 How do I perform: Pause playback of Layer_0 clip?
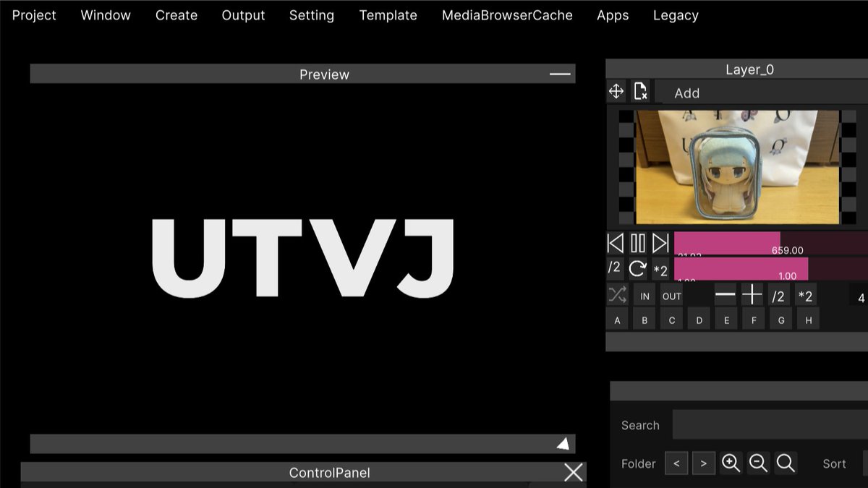[638, 243]
